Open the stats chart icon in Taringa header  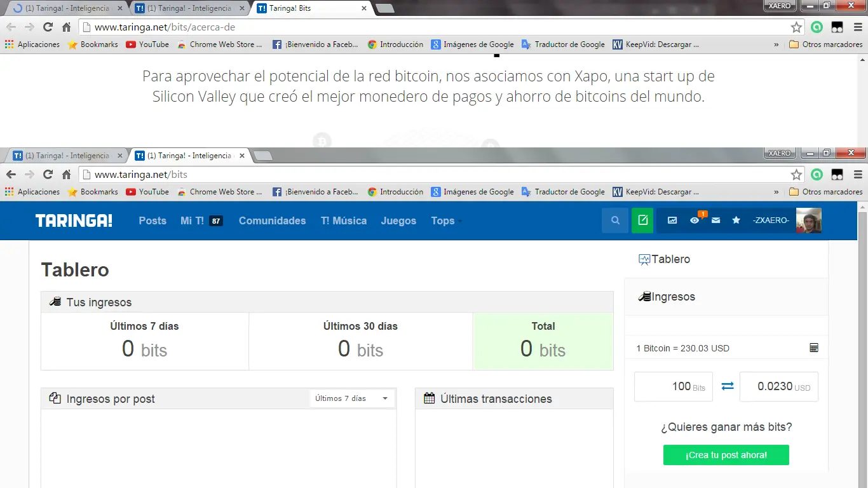672,220
